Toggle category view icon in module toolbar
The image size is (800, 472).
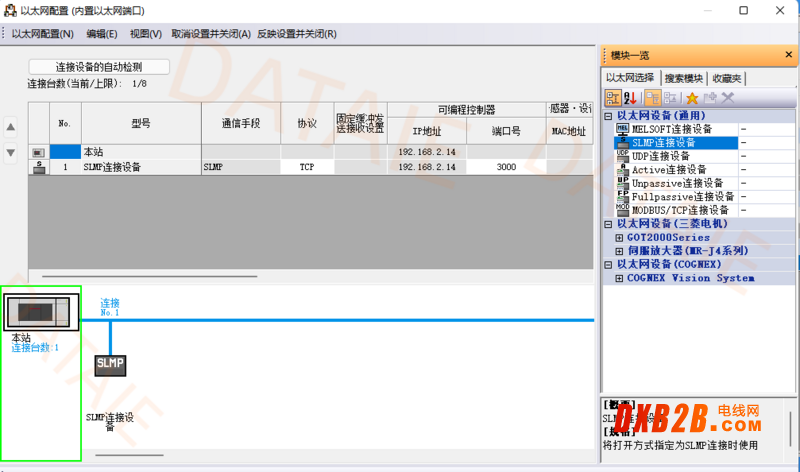[613, 97]
